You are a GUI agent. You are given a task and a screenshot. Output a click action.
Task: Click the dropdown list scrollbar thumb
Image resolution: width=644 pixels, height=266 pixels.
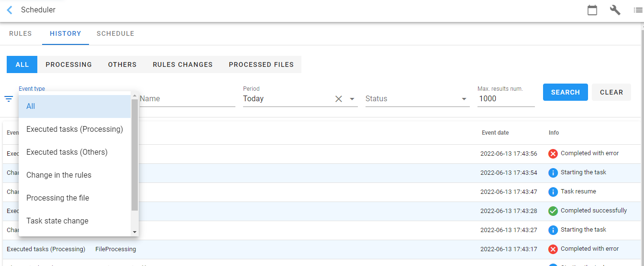tap(134, 155)
